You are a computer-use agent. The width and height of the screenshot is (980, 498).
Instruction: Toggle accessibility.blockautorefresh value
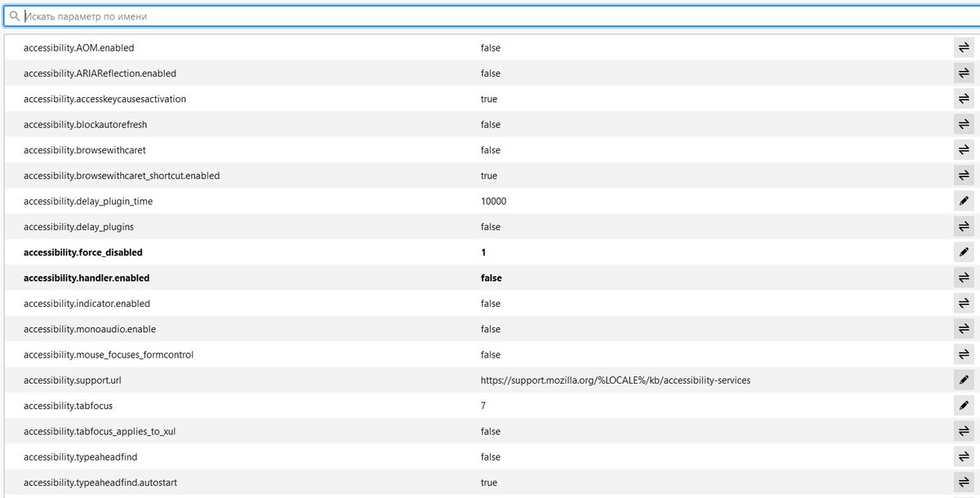pyautogui.click(x=964, y=125)
